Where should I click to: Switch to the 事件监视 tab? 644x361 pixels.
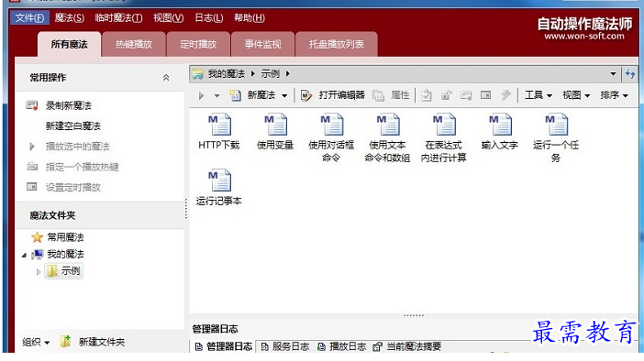click(263, 44)
